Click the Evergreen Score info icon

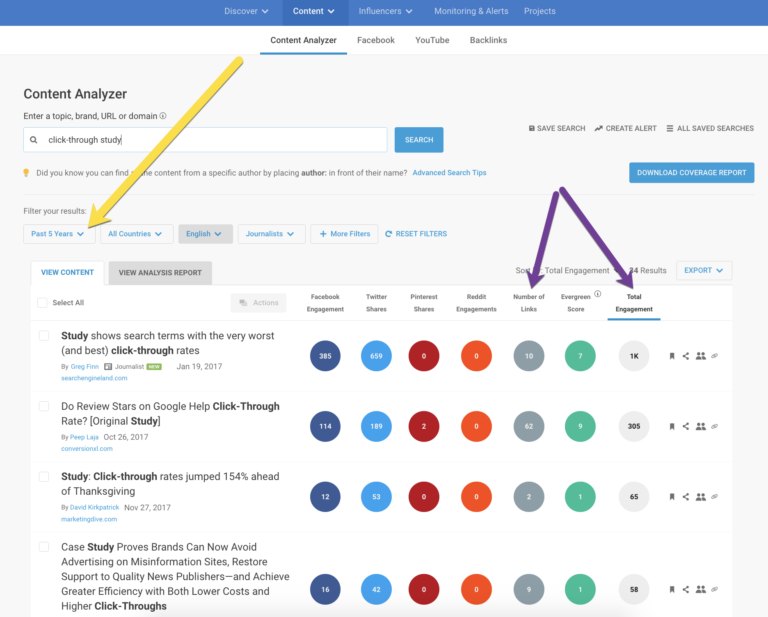coord(598,294)
